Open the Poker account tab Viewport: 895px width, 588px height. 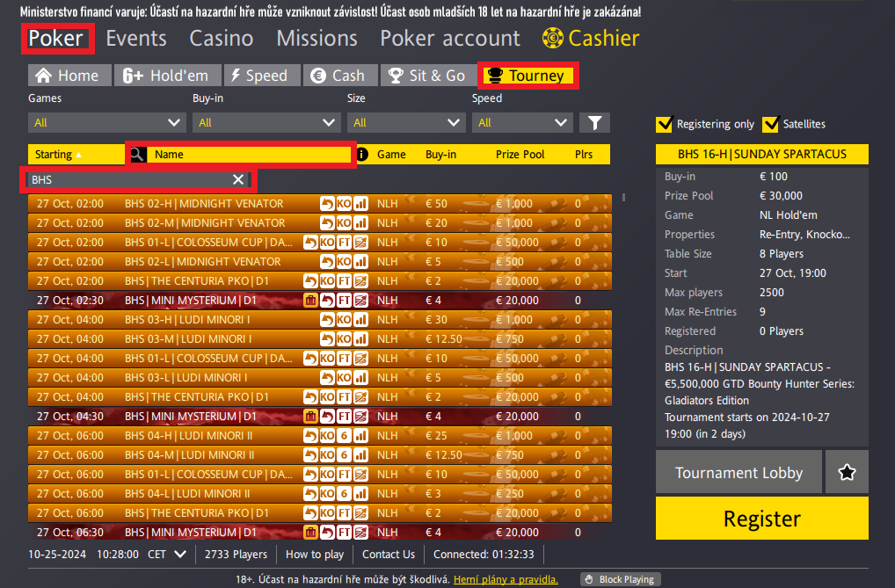[450, 39]
